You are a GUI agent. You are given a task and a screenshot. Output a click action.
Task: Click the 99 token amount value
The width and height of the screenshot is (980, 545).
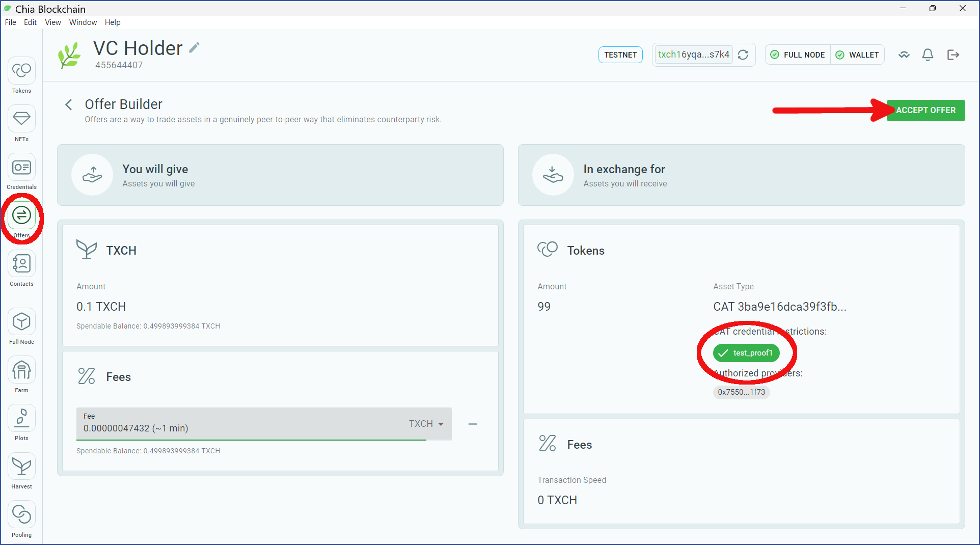544,307
